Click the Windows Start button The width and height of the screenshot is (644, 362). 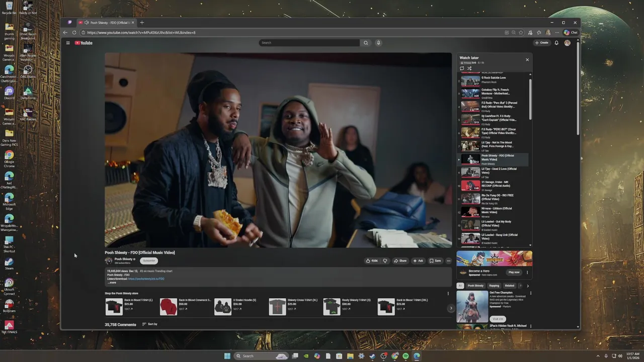(227, 356)
